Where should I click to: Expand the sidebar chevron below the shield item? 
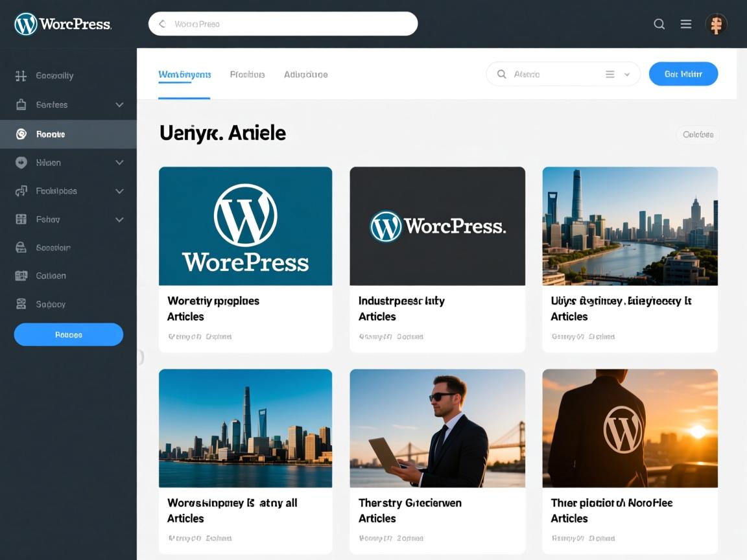click(x=119, y=191)
